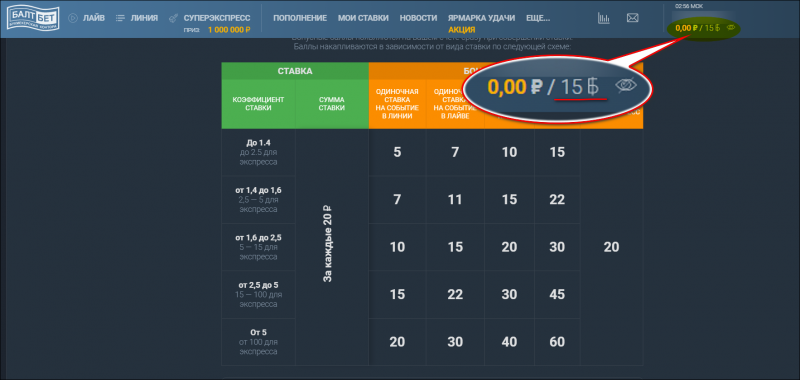
Task: Click 30 in the 'От 5' row
Action: coord(455,342)
